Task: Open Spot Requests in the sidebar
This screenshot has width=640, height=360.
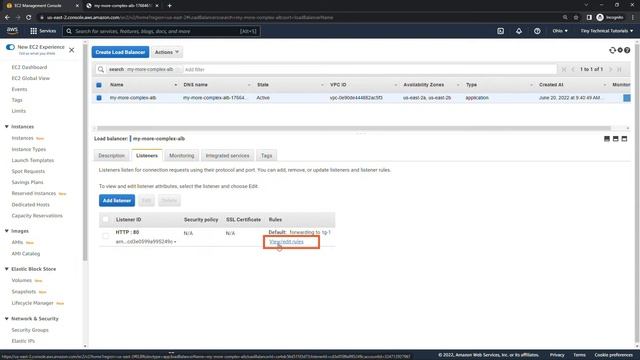Action: [x=28, y=171]
